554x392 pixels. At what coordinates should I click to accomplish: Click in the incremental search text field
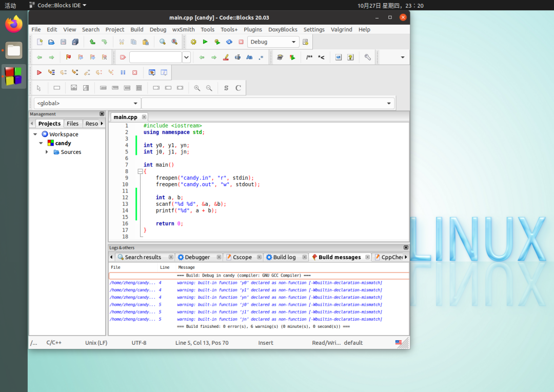(155, 57)
